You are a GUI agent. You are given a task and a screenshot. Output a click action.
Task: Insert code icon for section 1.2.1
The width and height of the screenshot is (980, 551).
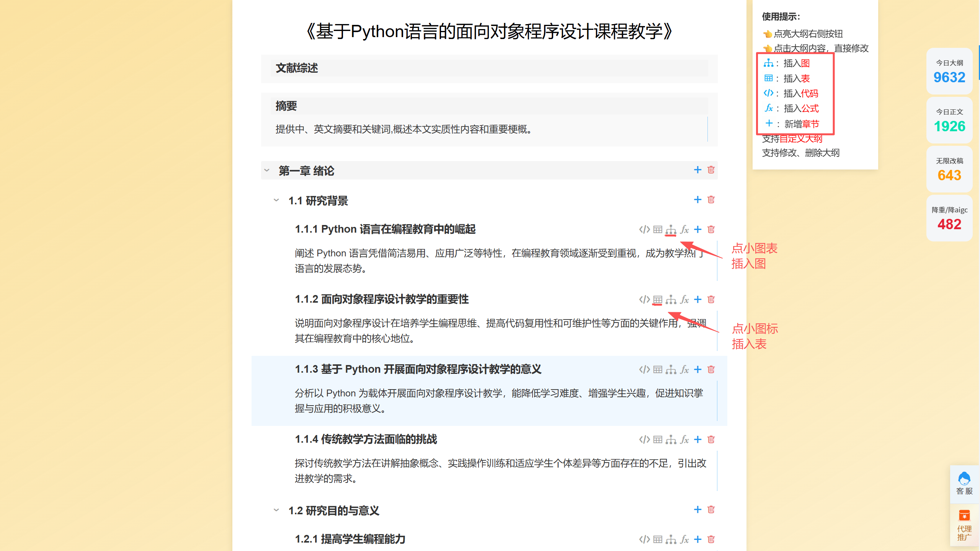click(644, 540)
